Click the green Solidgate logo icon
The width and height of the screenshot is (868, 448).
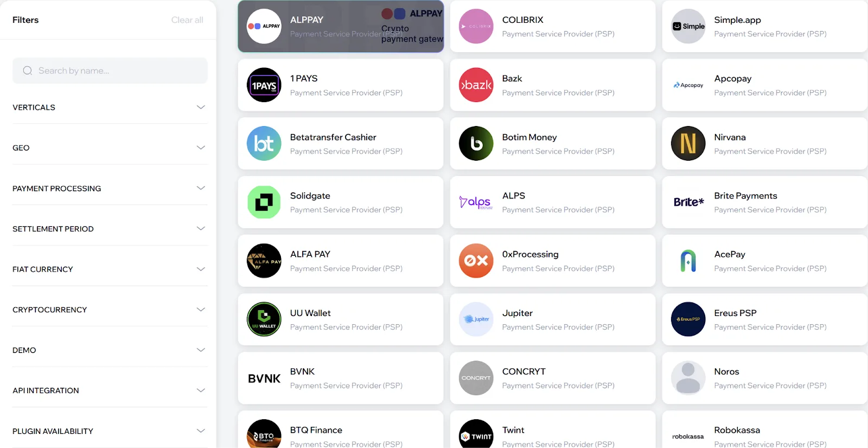coord(264,202)
